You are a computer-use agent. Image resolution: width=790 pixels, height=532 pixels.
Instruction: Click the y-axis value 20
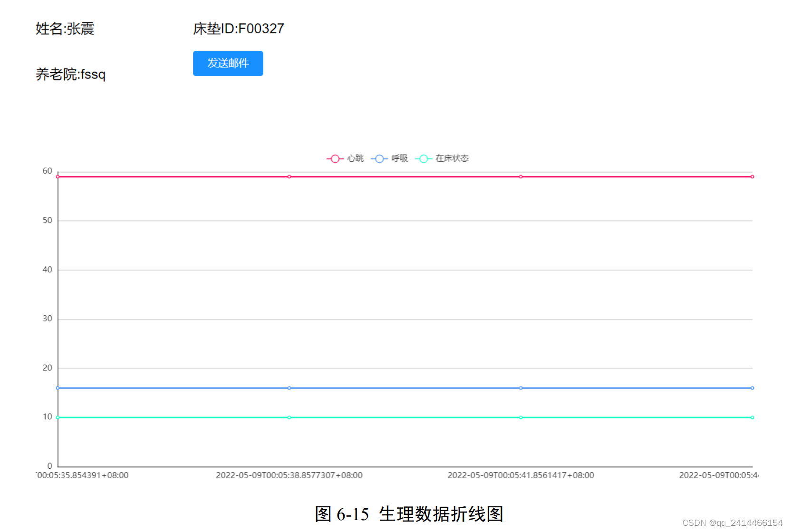tap(48, 368)
